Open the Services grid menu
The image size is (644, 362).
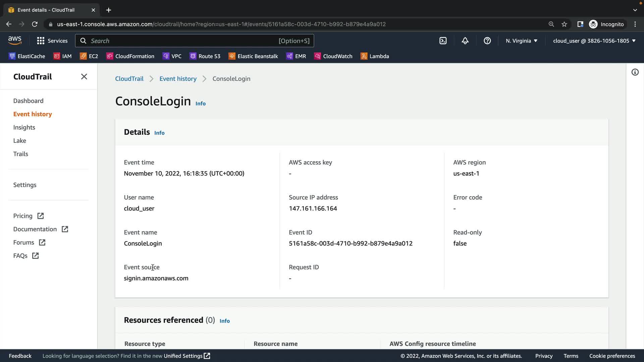pos(52,41)
